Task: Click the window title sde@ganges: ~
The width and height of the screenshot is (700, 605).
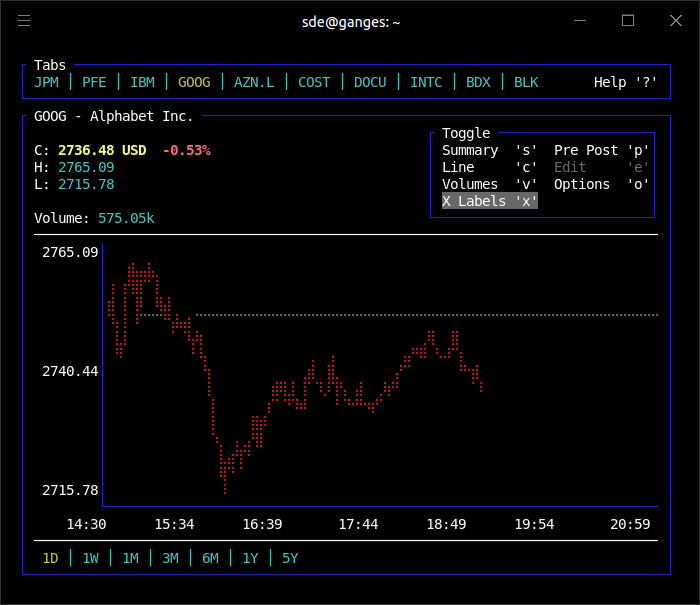Action: [351, 22]
